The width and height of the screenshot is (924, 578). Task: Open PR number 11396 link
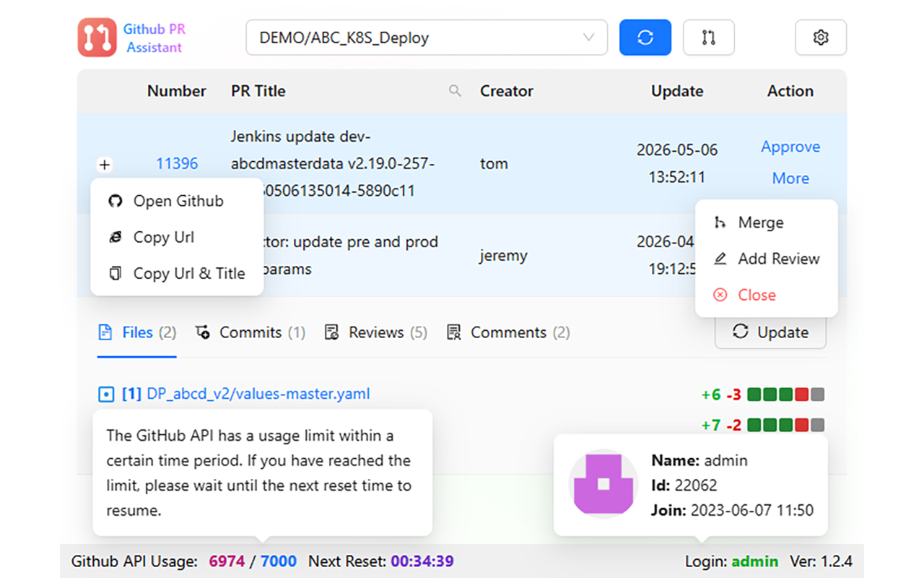point(177,163)
